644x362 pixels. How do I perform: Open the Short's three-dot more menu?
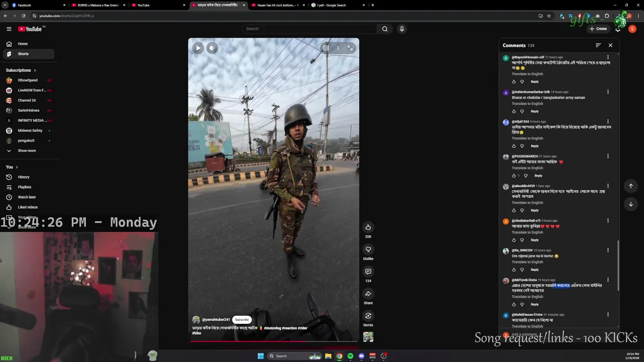pos(338,48)
